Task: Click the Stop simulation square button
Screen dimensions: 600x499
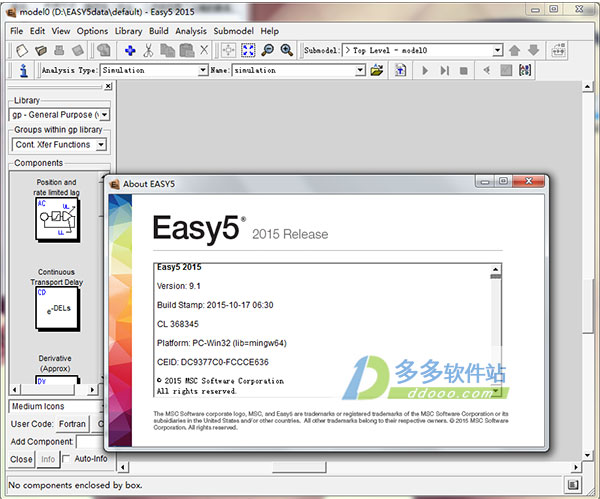Action: 463,71
